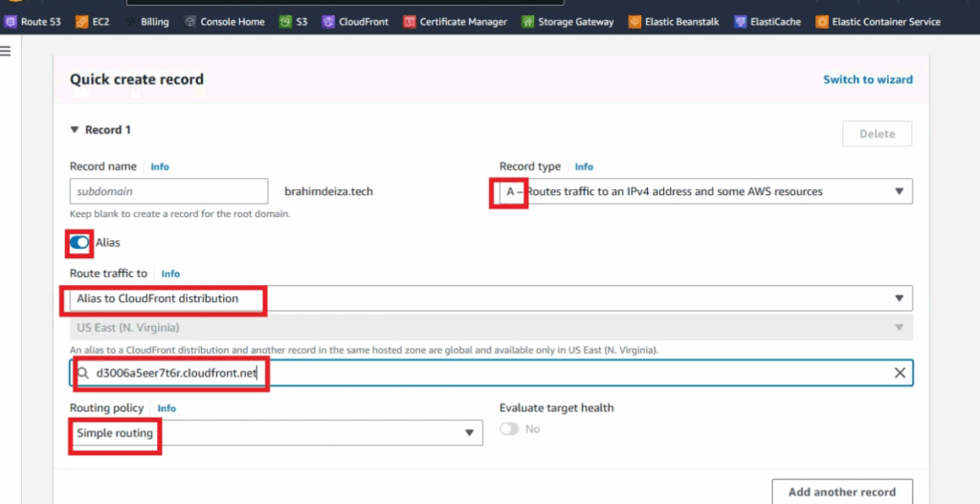Clear the CloudFront distribution search field

pos(900,373)
